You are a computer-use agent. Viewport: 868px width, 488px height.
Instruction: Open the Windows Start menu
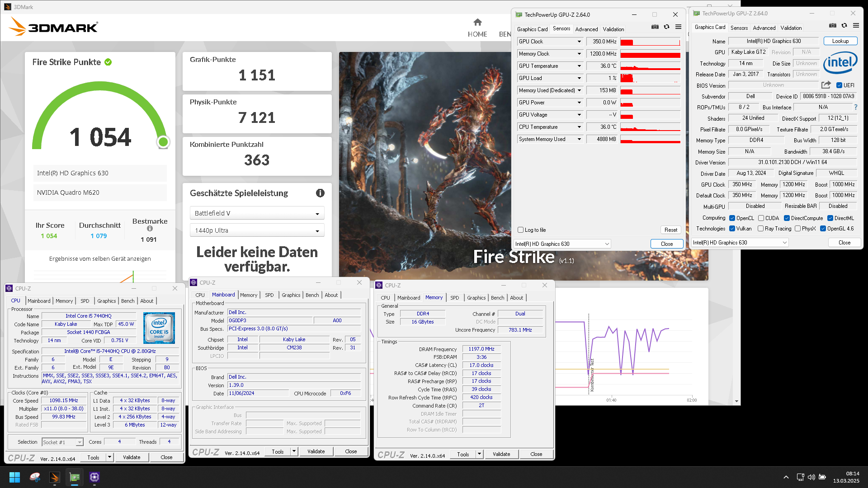pos(14,477)
